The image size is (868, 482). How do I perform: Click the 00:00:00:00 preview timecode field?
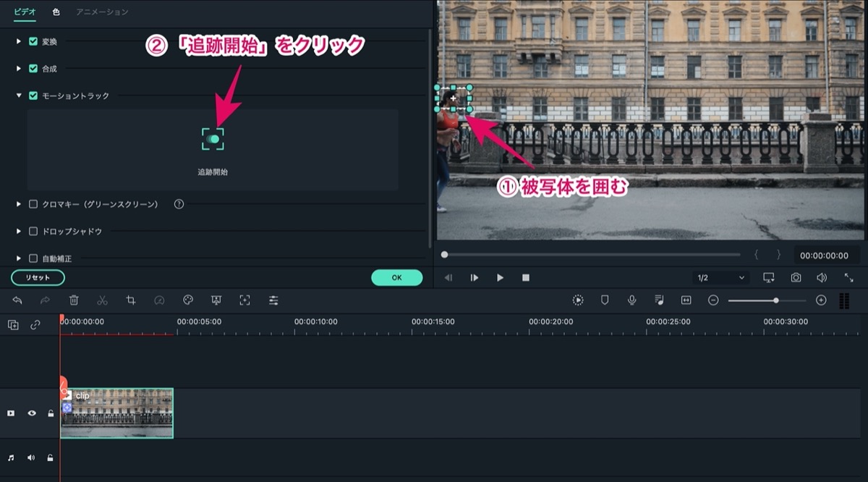click(826, 255)
